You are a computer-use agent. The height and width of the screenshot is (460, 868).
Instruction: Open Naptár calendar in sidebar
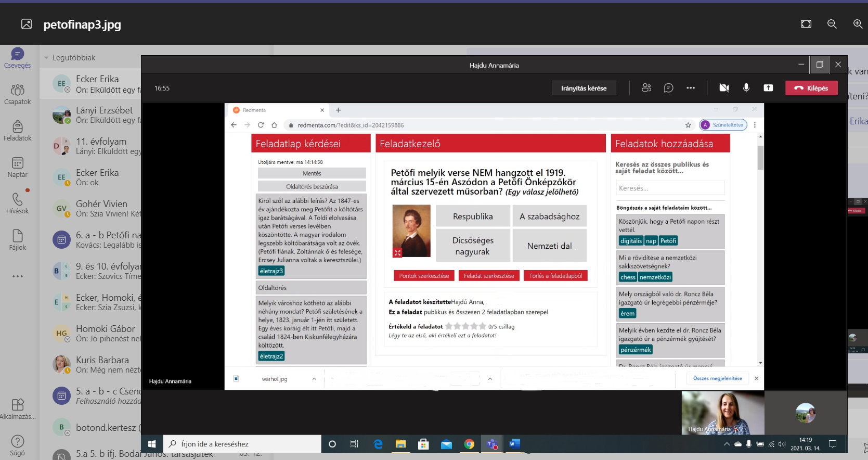coord(17,167)
